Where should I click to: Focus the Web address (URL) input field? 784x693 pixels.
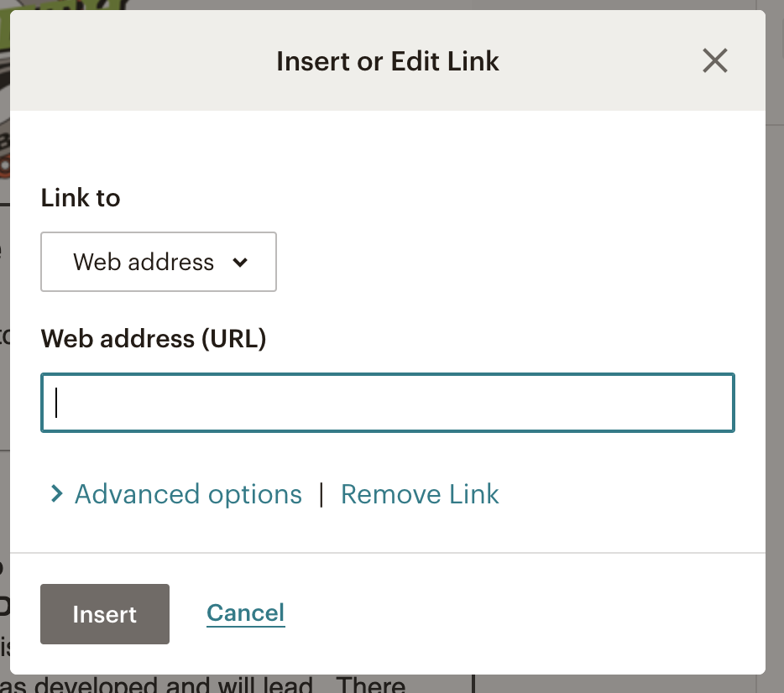coord(388,402)
